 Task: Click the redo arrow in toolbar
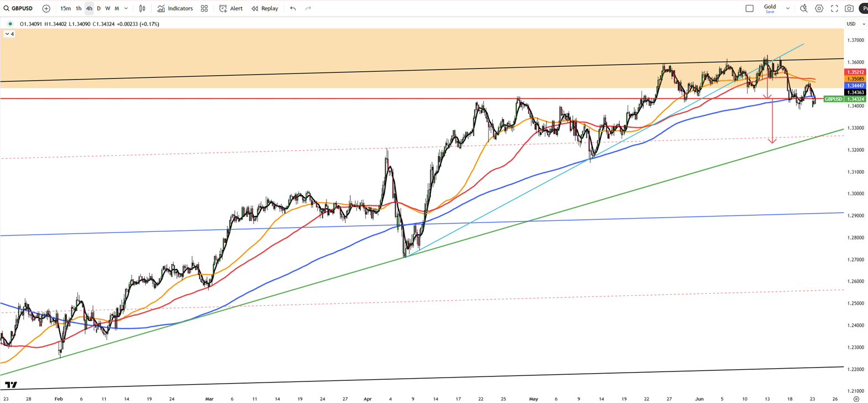click(x=308, y=8)
